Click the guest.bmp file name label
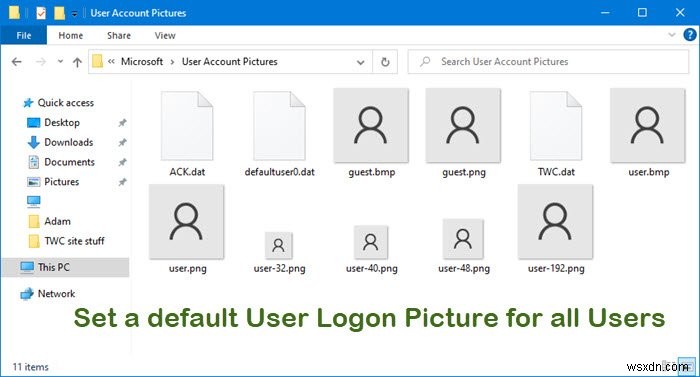 click(371, 172)
